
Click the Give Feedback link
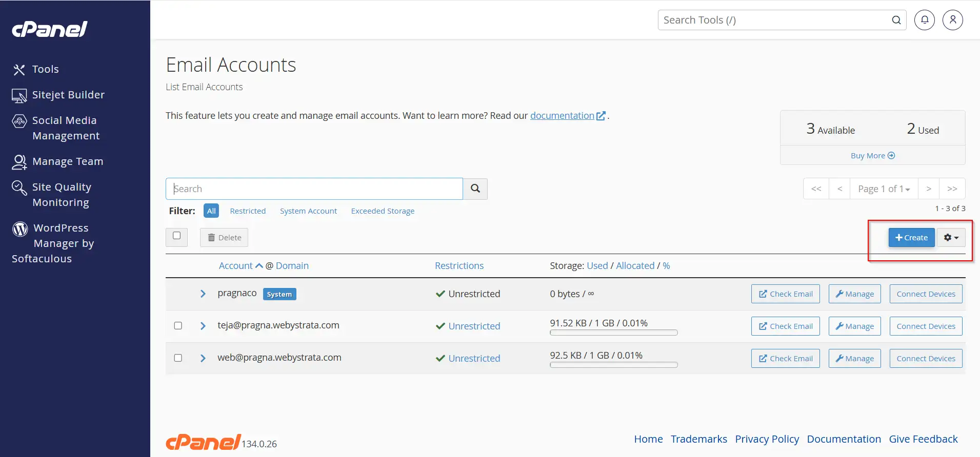tap(924, 439)
